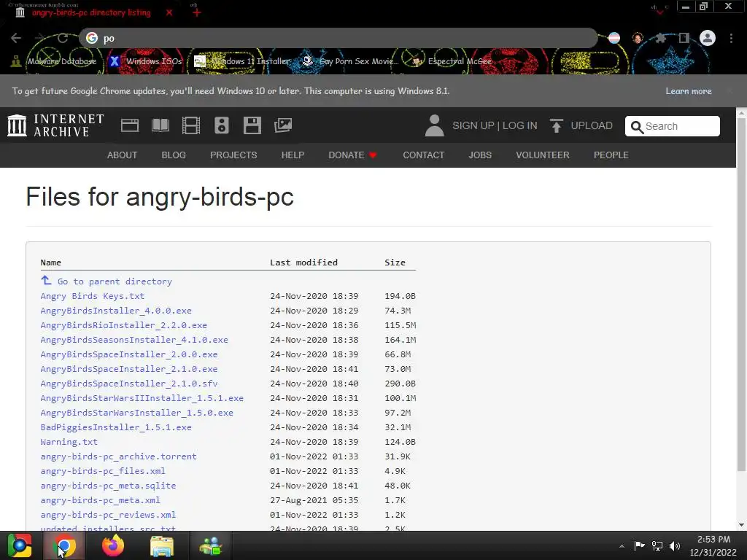747x560 pixels.
Task: Open a new browser tab
Action: (197, 13)
